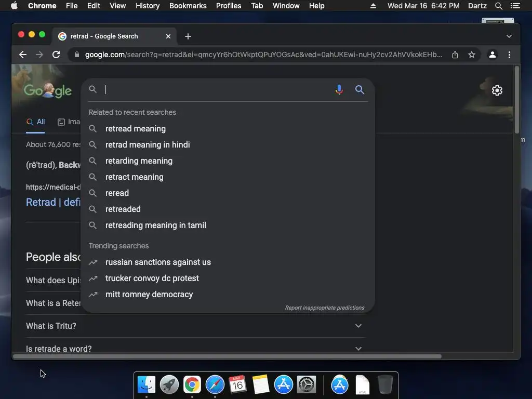The image size is (532, 399).
Task: Click into the Google search input field
Action: [217, 89]
